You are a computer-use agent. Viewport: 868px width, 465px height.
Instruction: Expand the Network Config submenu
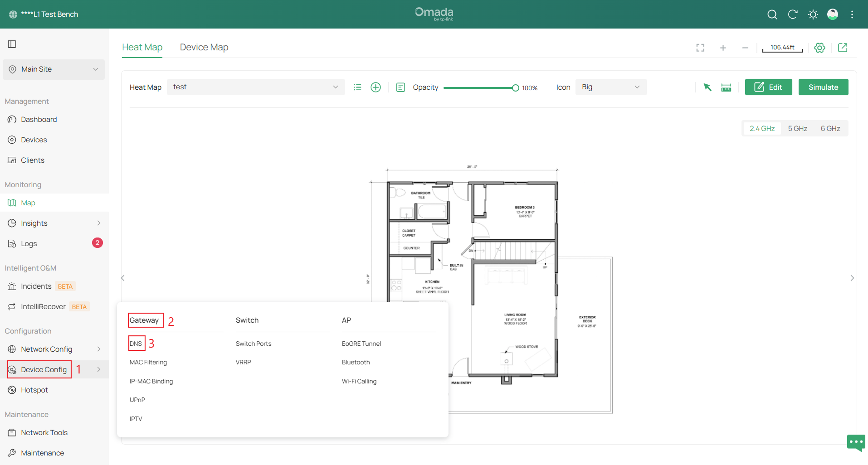(54, 349)
